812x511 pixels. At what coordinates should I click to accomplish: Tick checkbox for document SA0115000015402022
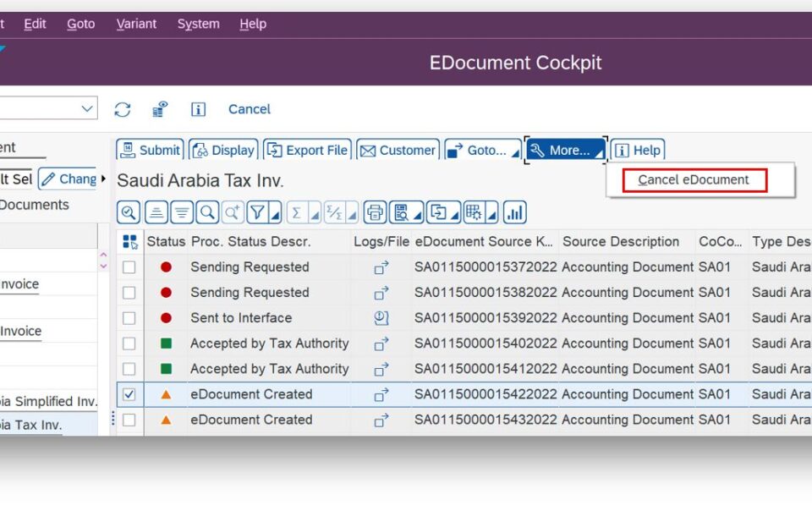click(x=129, y=343)
